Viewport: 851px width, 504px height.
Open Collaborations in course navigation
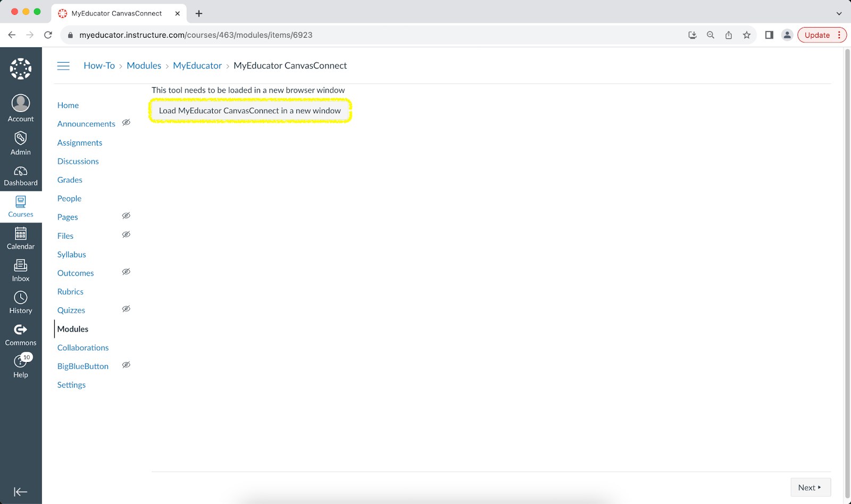(x=83, y=348)
